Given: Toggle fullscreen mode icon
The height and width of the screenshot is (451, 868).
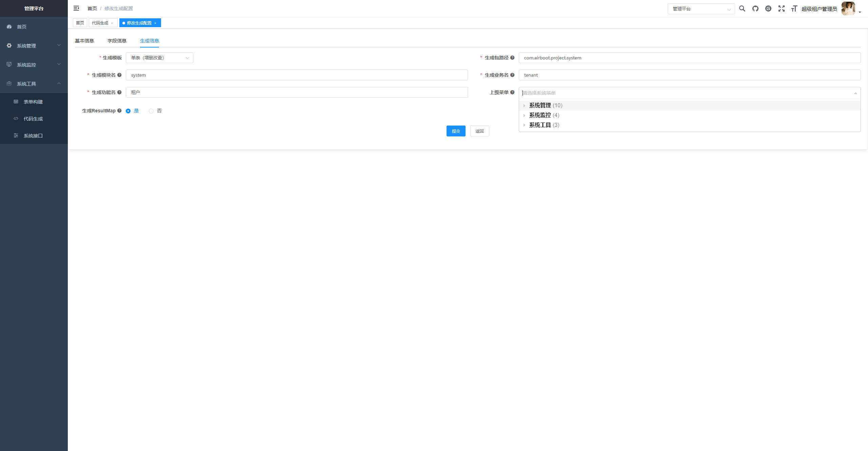Looking at the screenshot, I should [782, 8].
